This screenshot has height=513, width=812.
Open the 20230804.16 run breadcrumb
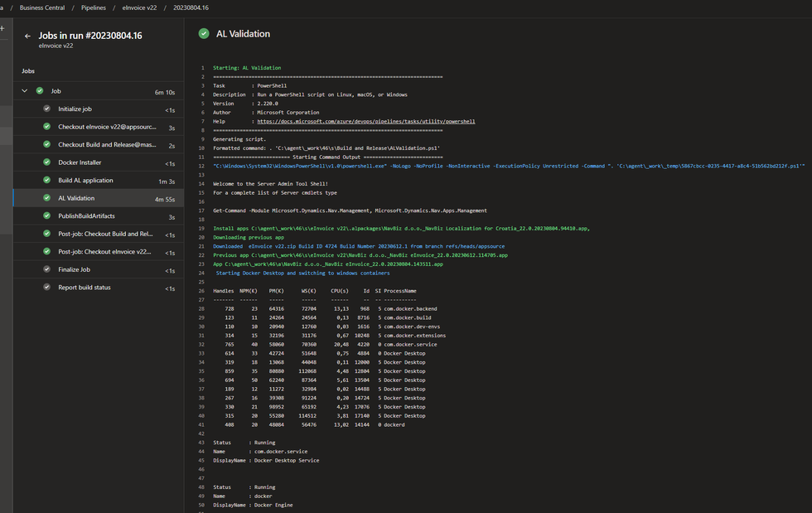[191, 7]
